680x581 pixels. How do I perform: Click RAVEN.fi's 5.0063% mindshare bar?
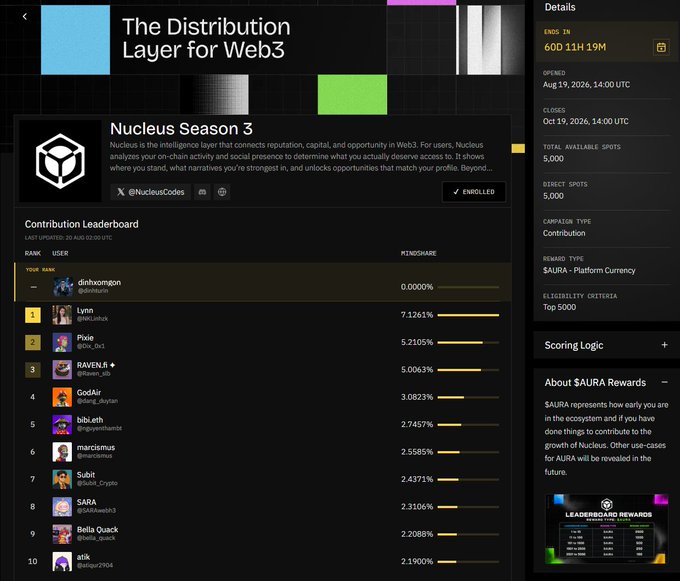(x=468, y=369)
